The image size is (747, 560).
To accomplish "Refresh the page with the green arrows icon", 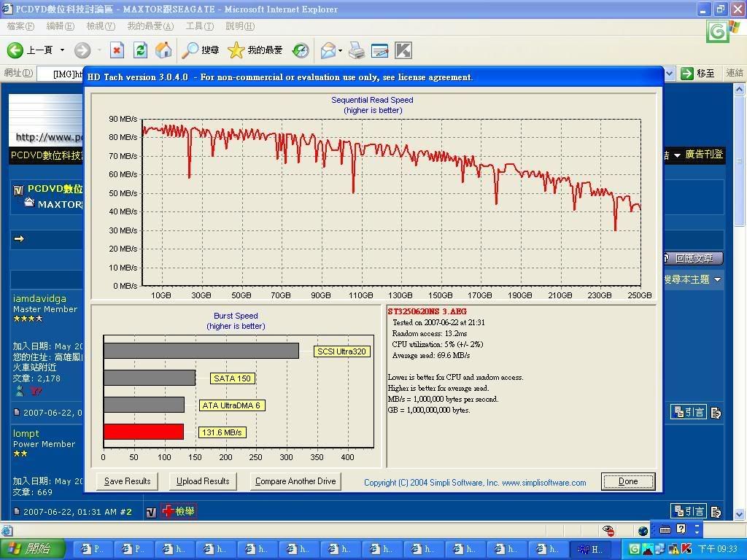I will [140, 50].
